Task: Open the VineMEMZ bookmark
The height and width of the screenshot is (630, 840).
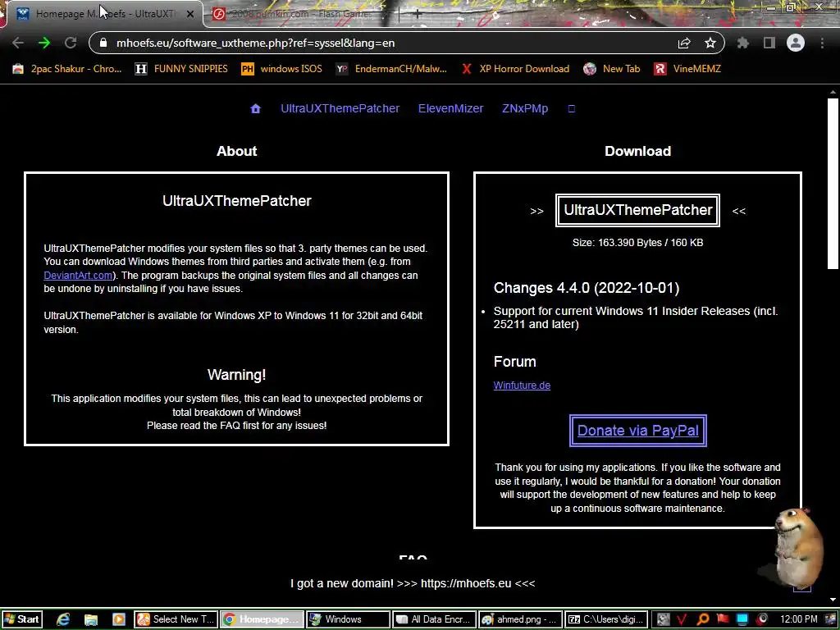Action: [688, 69]
